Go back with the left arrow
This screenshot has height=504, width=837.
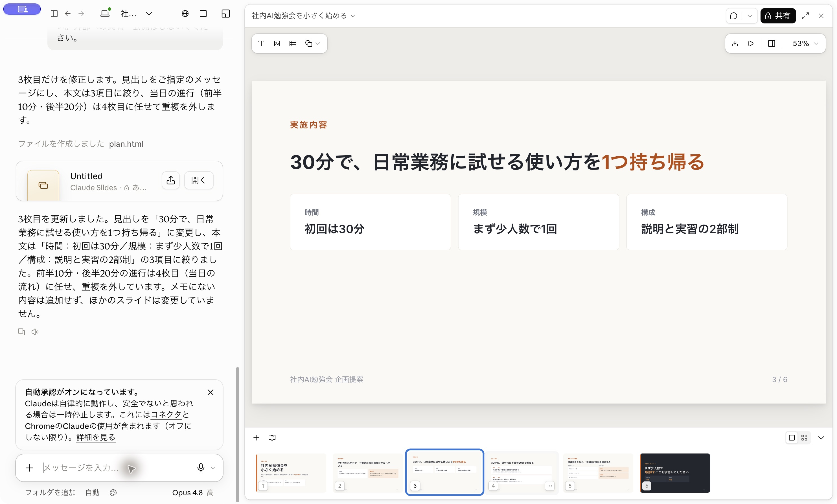coord(67,14)
